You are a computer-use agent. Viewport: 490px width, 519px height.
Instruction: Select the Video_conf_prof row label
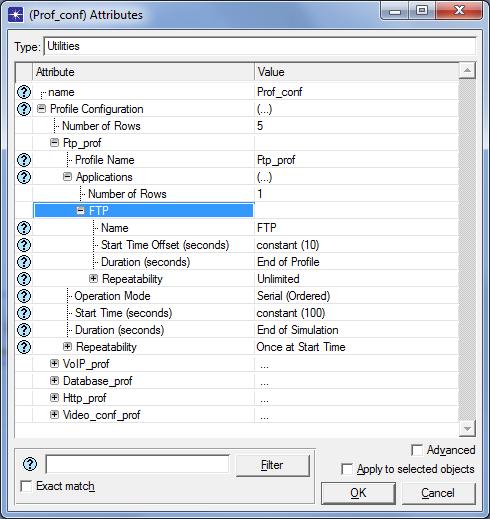(101, 415)
